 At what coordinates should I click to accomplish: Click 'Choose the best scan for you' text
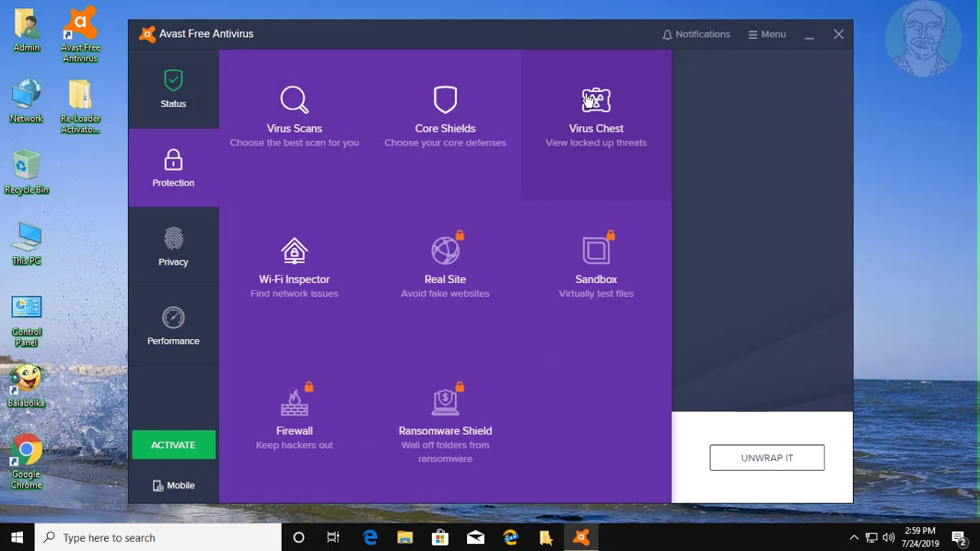[294, 142]
